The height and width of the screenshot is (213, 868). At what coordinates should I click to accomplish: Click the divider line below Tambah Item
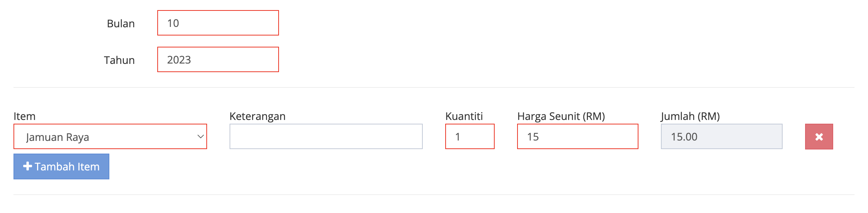[434, 195]
